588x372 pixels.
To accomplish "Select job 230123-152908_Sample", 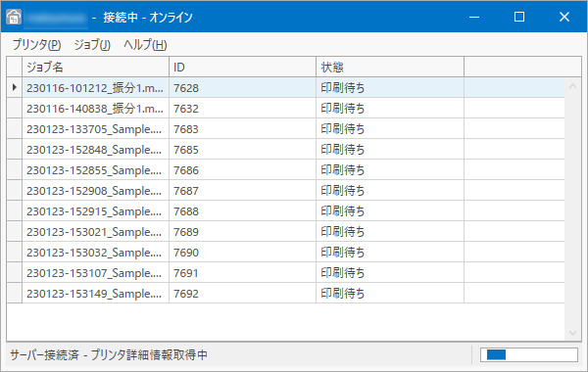I will tap(96, 191).
